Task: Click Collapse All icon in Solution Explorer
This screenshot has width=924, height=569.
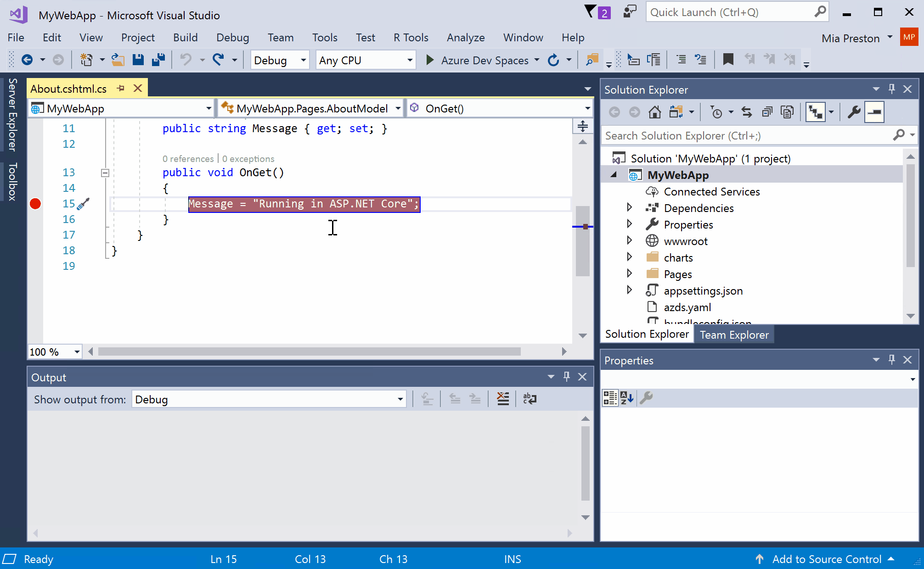Action: click(767, 112)
